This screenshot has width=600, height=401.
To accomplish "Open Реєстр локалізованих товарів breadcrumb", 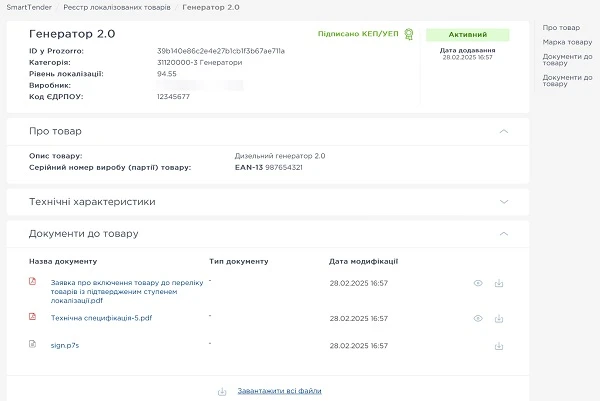I will point(118,7).
